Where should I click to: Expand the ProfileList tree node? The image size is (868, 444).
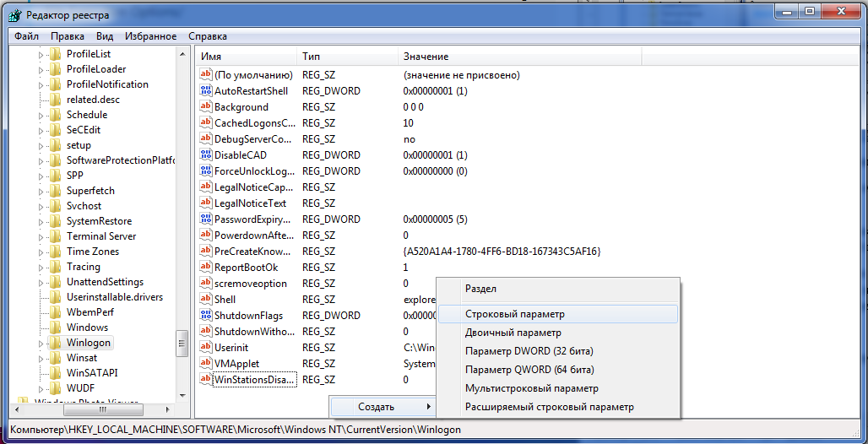point(41,54)
